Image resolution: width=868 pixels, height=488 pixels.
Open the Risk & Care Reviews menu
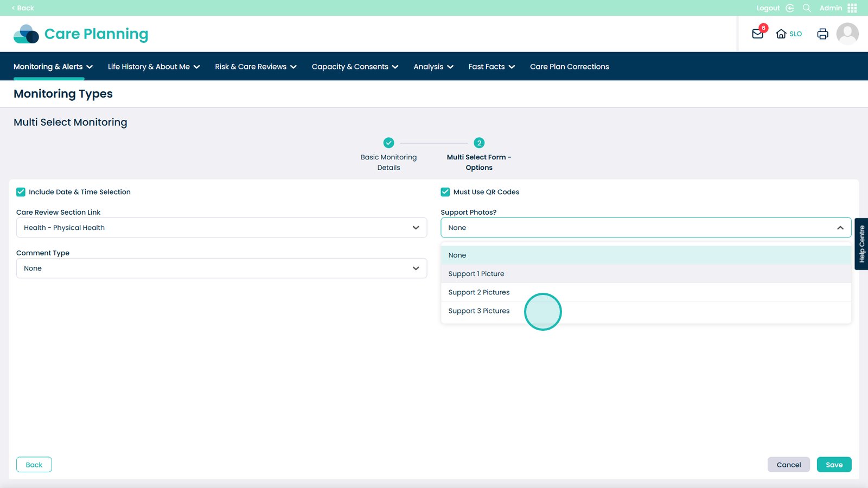click(x=256, y=67)
